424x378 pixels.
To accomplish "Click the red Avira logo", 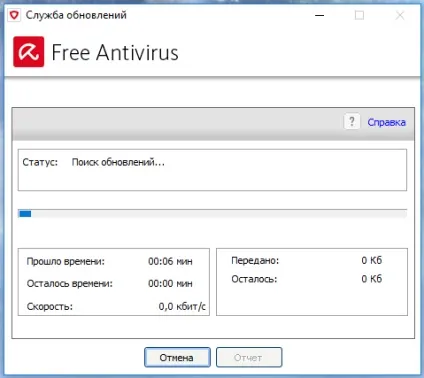I will point(29,52).
